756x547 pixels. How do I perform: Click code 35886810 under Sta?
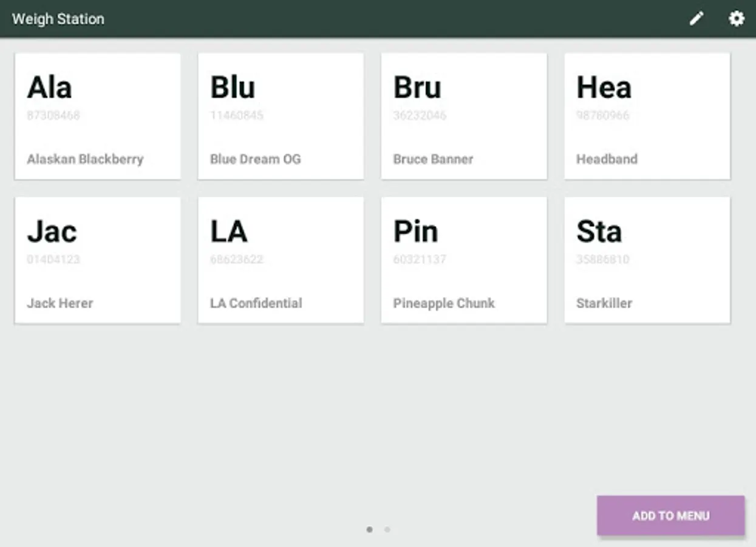coord(603,260)
